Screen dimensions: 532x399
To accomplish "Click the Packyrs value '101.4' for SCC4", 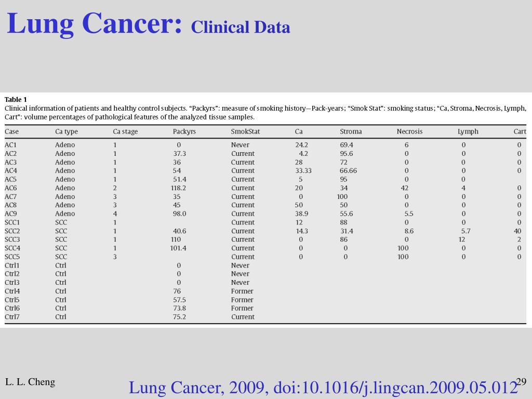I will pos(178,248).
